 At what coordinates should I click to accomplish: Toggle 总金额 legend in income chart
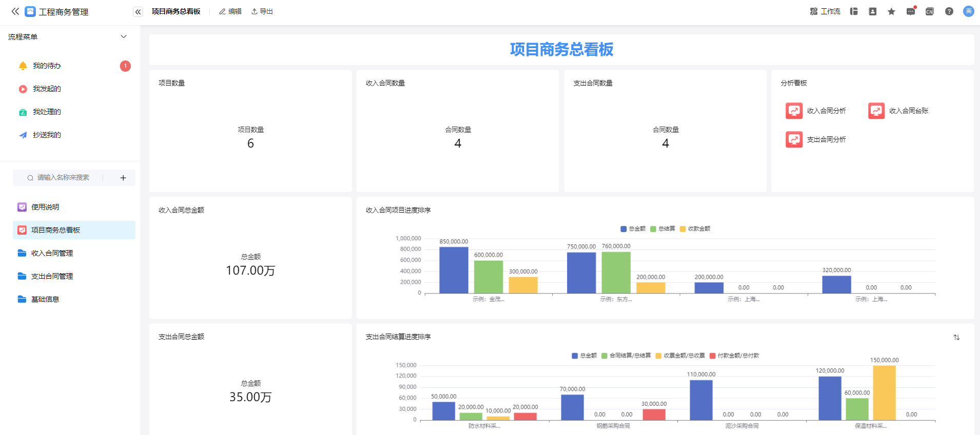(633, 229)
